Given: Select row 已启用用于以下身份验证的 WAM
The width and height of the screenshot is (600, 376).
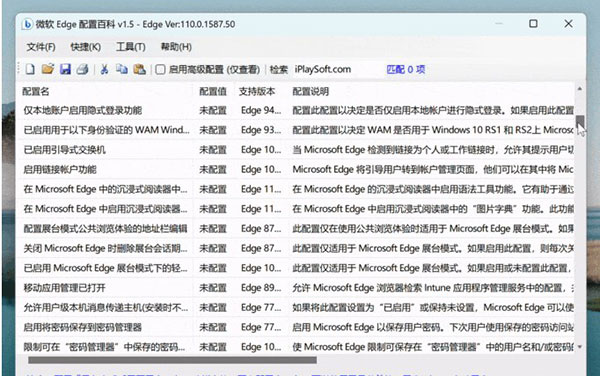Looking at the screenshot, I should coord(295,130).
